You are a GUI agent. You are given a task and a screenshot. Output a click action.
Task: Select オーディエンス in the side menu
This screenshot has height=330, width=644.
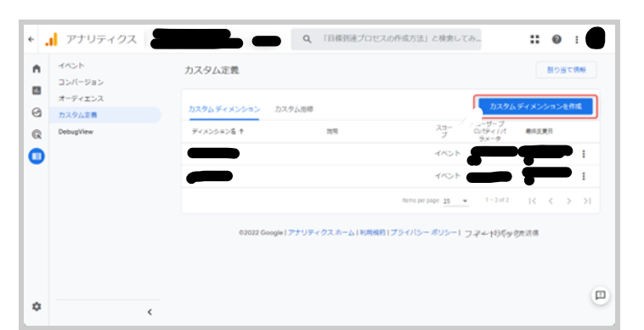pyautogui.click(x=81, y=99)
